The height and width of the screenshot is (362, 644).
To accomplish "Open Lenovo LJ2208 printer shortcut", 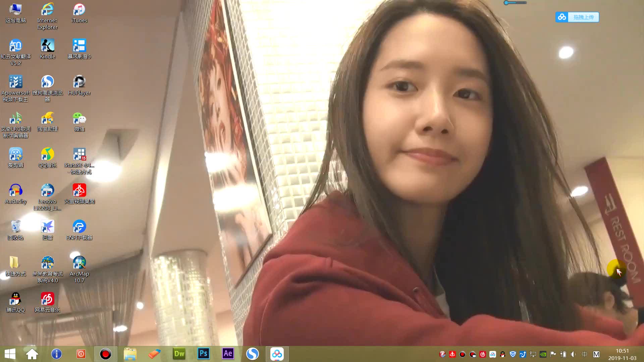I will 47,197.
